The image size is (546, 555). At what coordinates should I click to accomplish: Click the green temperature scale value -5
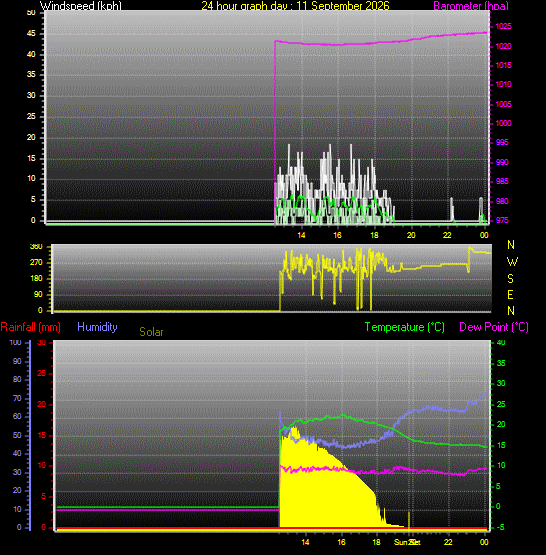pyautogui.click(x=500, y=528)
